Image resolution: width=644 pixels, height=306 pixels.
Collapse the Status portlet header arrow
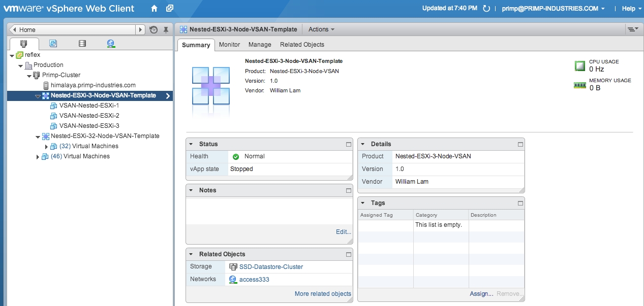click(x=191, y=144)
